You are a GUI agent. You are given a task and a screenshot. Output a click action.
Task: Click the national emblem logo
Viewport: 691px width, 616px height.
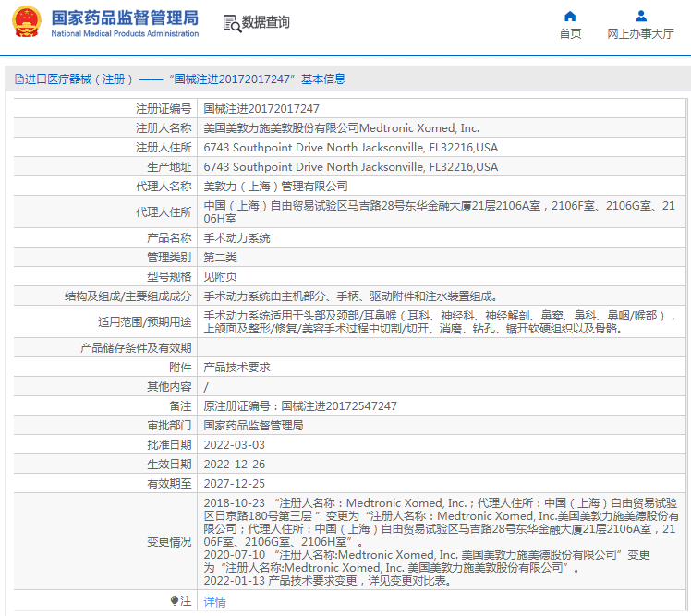pyautogui.click(x=26, y=23)
